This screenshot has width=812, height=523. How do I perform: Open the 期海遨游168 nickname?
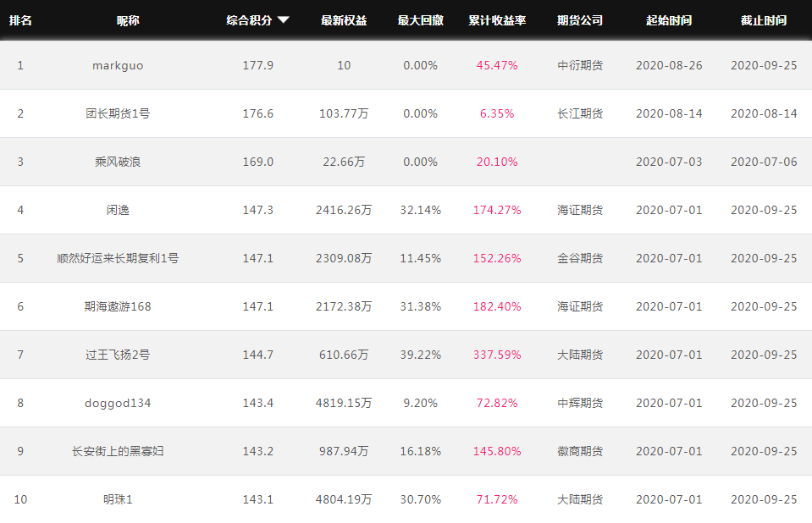coord(118,306)
